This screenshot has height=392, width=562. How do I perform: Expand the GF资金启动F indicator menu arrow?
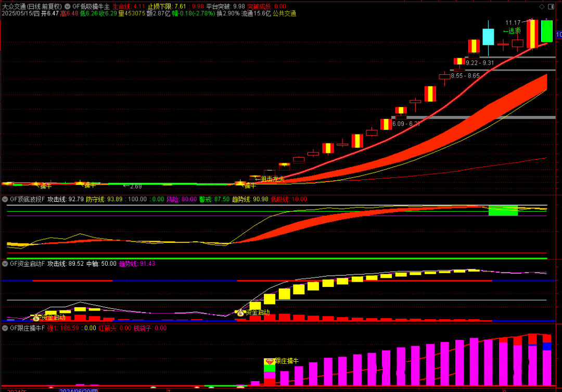coord(6,264)
